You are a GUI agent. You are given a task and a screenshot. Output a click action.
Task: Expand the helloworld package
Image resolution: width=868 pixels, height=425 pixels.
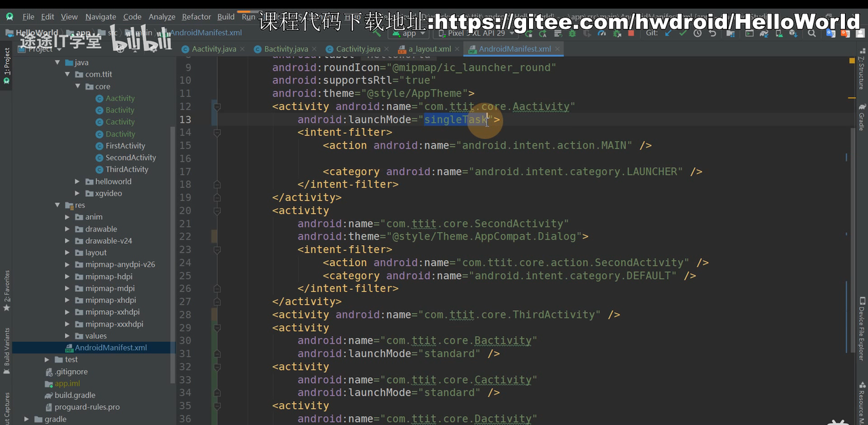click(x=78, y=181)
